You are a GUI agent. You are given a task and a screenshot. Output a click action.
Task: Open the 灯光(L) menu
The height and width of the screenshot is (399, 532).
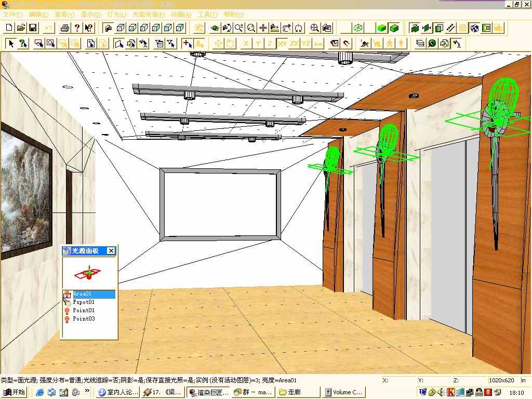coord(117,14)
